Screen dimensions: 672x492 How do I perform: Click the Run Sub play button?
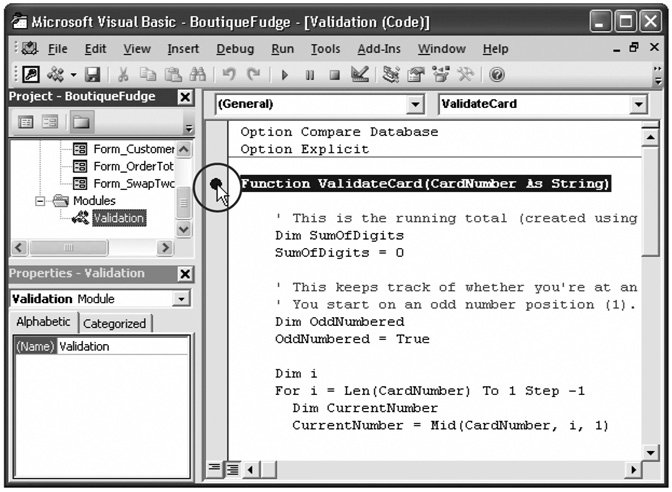(285, 75)
